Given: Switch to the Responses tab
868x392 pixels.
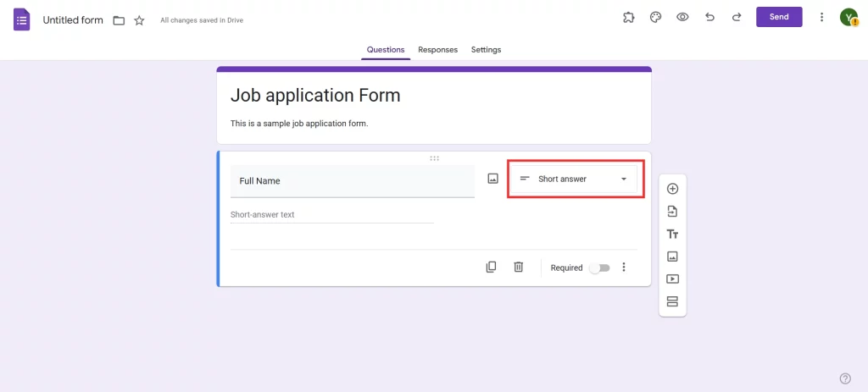Looking at the screenshot, I should pyautogui.click(x=438, y=50).
